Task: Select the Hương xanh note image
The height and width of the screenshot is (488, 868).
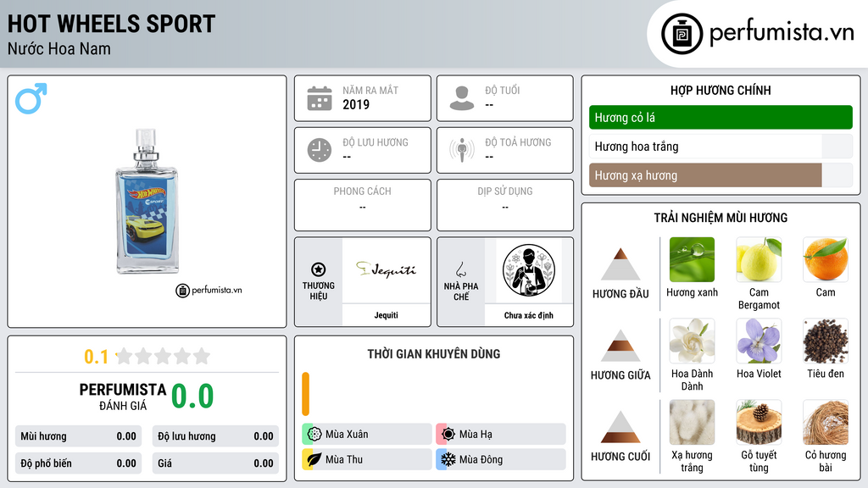Action: pyautogui.click(x=692, y=259)
